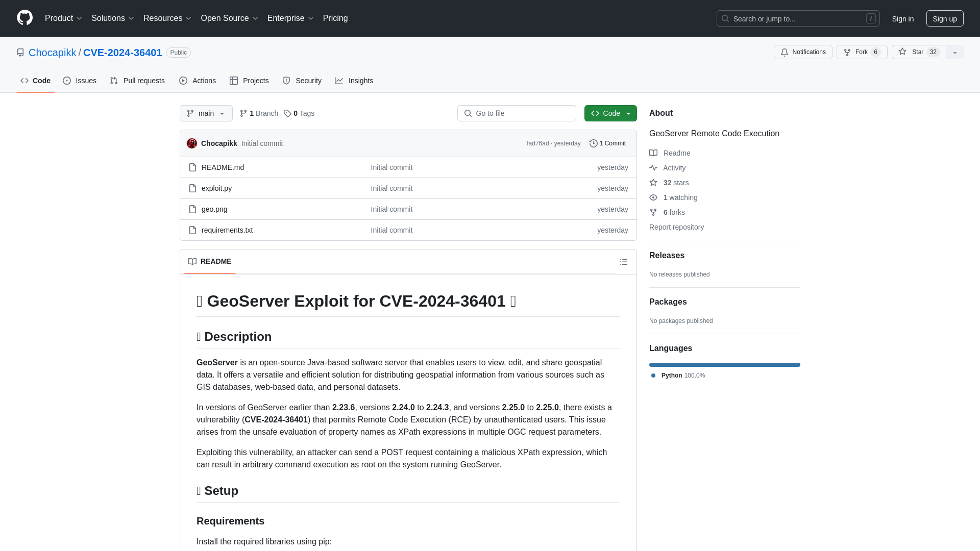
Task: Click the commit history clock icon
Action: tap(593, 143)
